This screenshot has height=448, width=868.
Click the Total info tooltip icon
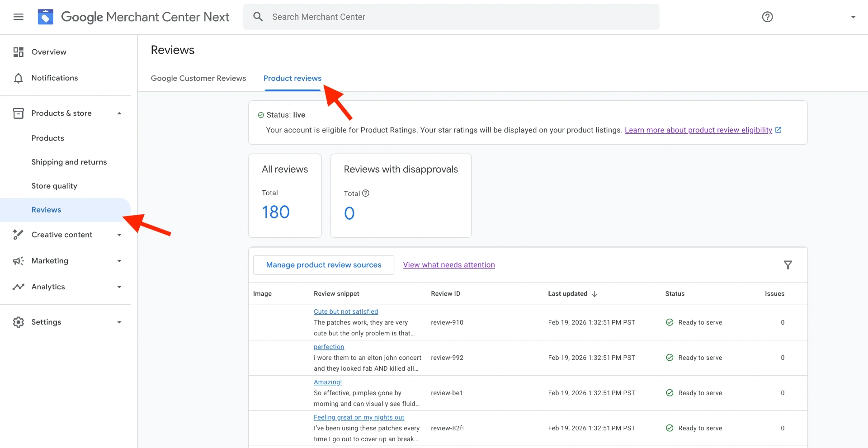pos(366,193)
